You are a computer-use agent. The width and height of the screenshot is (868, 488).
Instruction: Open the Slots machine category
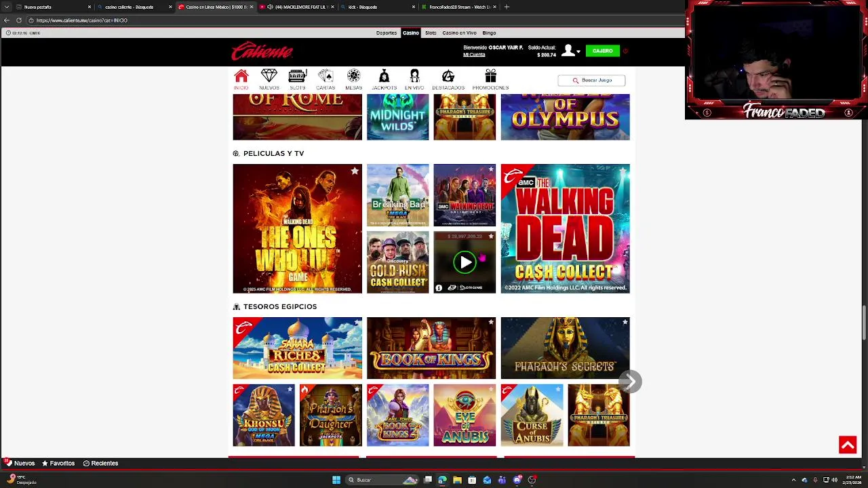(297, 79)
